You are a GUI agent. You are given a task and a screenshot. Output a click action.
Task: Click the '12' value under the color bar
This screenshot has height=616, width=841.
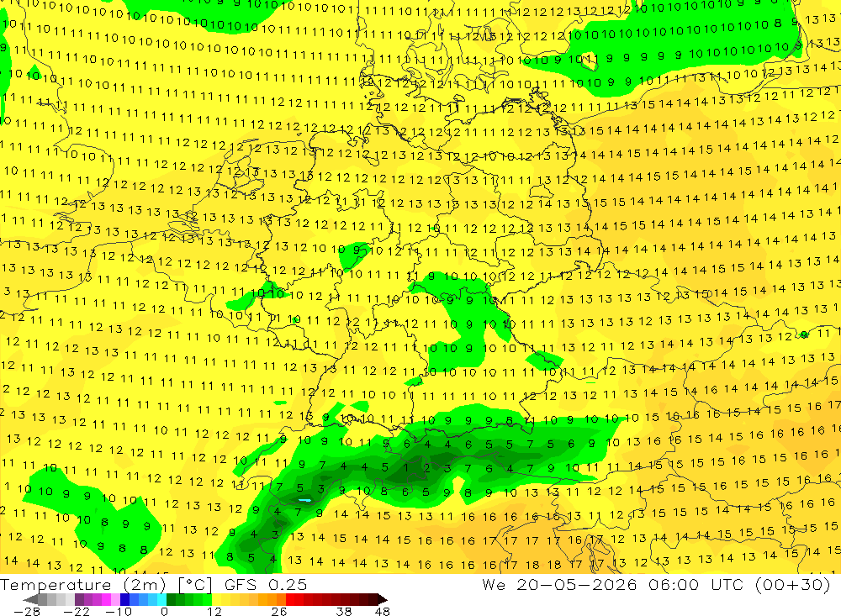(x=214, y=611)
